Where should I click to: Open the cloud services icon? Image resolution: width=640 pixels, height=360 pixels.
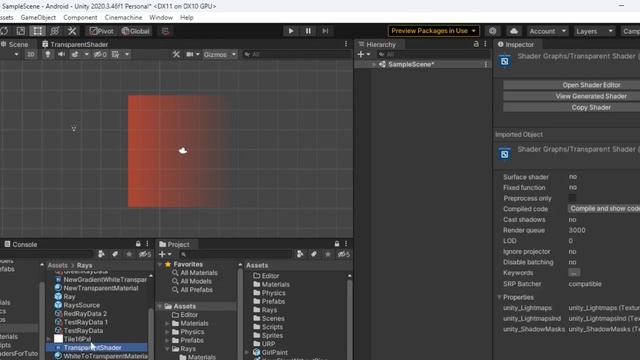[x=514, y=31]
